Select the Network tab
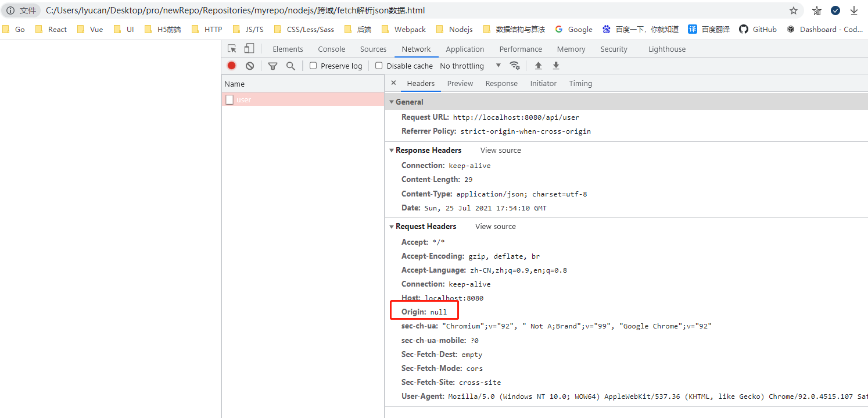868x418 pixels. click(x=416, y=49)
